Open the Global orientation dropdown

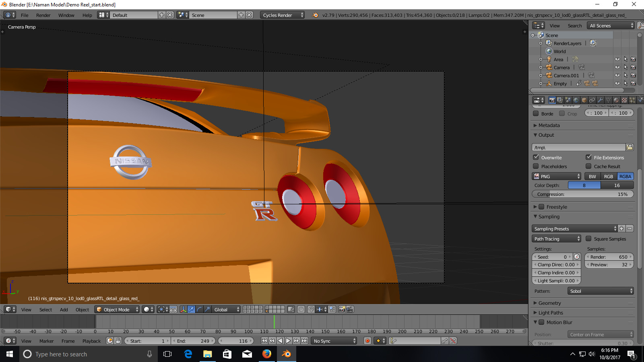[x=227, y=309]
